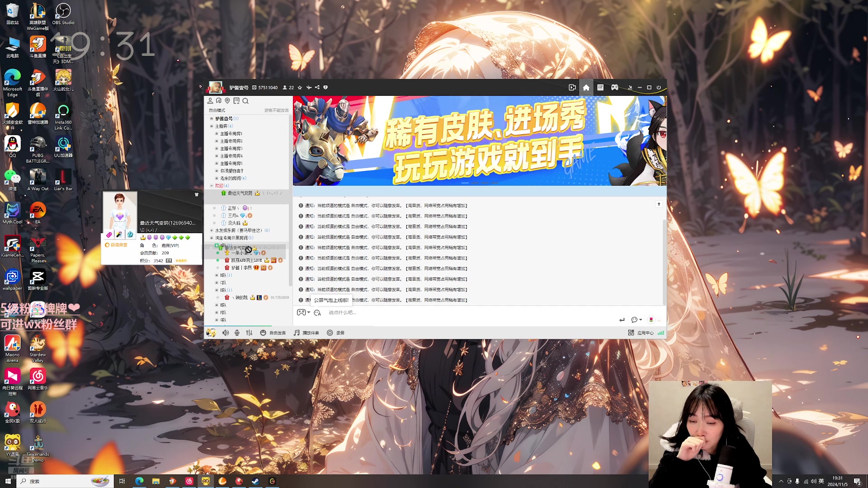Toggle the 主播房(4) channel group
The height and width of the screenshot is (488, 868).
(x=211, y=126)
